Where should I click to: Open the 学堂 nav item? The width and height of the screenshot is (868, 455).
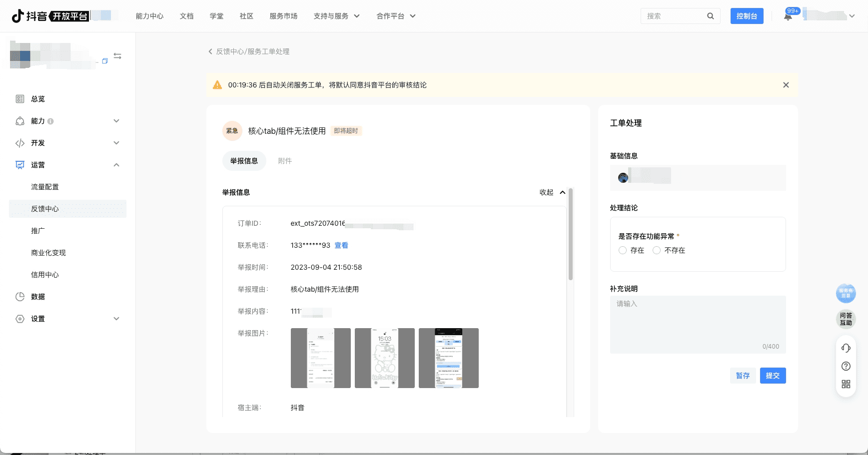pos(216,16)
